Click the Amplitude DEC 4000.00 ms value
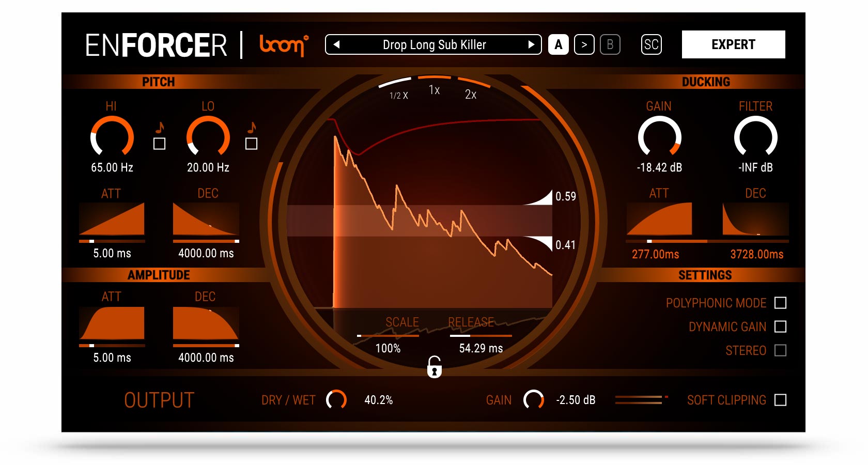The image size is (868, 465). click(x=206, y=358)
